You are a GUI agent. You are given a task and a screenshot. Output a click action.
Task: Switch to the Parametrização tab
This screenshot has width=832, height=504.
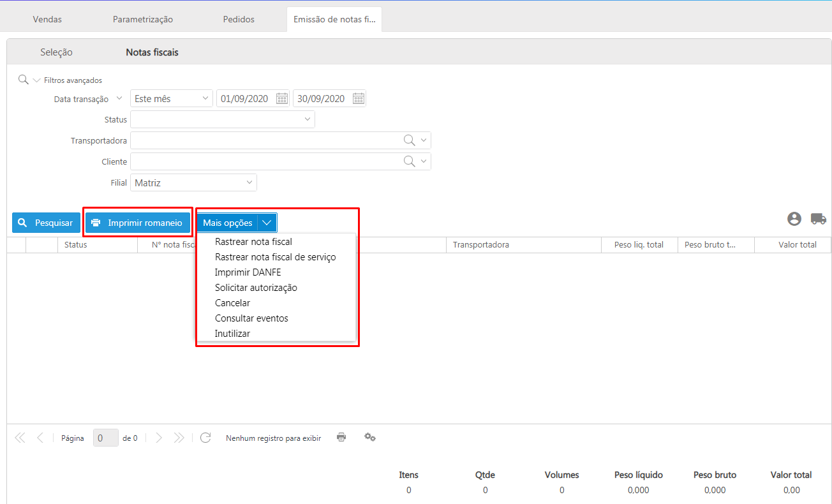pos(143,19)
